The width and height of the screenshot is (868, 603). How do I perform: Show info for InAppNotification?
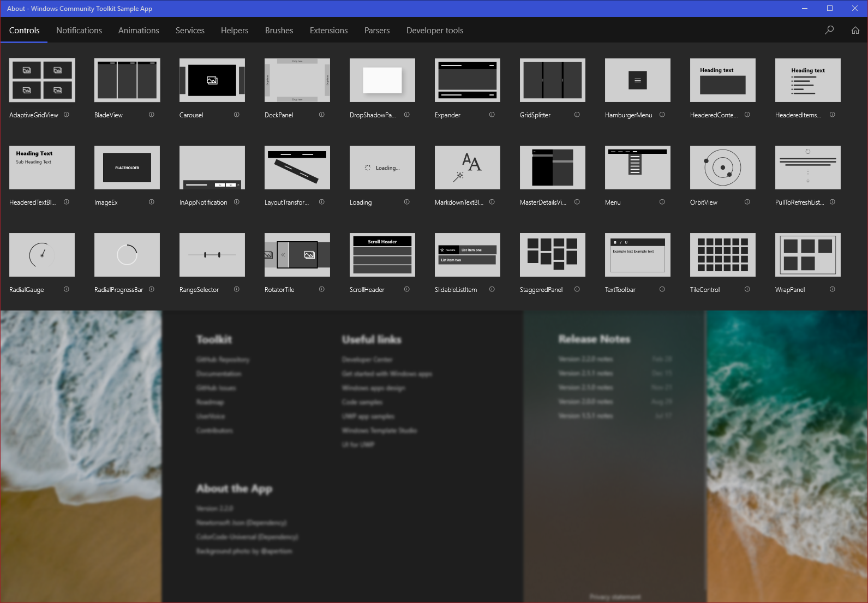[237, 202]
